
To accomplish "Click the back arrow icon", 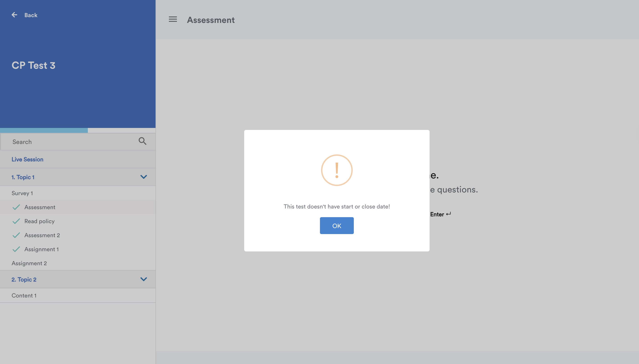I will tap(14, 15).
